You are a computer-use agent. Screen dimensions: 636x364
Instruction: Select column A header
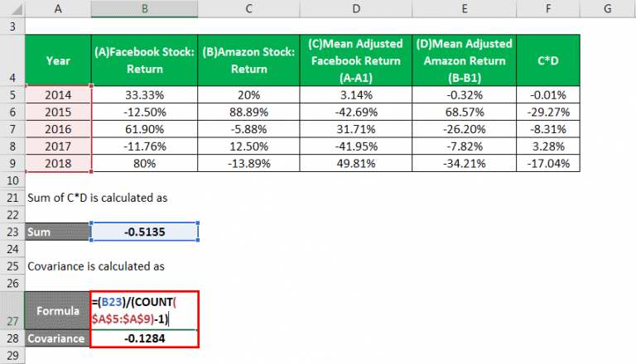coord(58,7)
